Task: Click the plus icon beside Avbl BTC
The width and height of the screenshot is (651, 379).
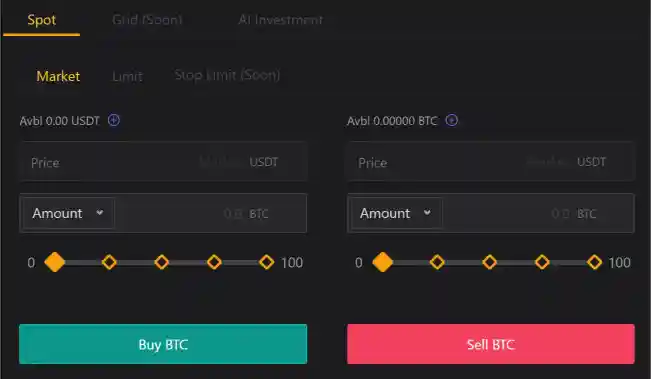Action: (x=452, y=120)
